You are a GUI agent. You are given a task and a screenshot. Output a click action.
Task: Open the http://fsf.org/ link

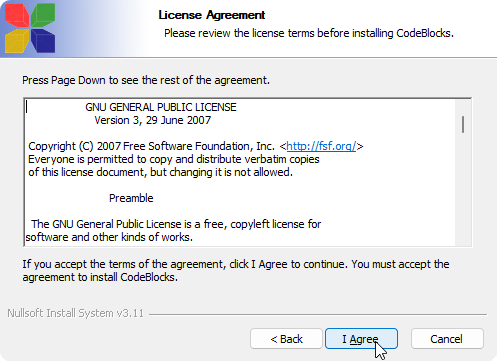click(321, 146)
